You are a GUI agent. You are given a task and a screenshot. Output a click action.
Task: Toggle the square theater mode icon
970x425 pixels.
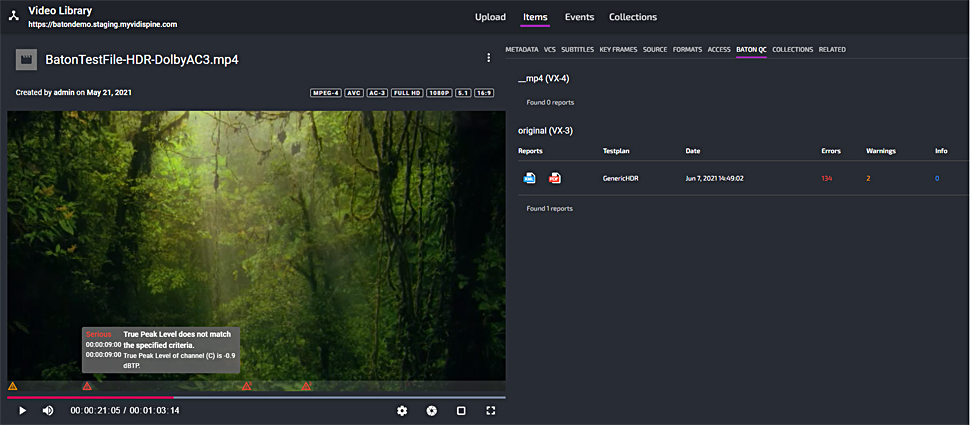(x=461, y=410)
